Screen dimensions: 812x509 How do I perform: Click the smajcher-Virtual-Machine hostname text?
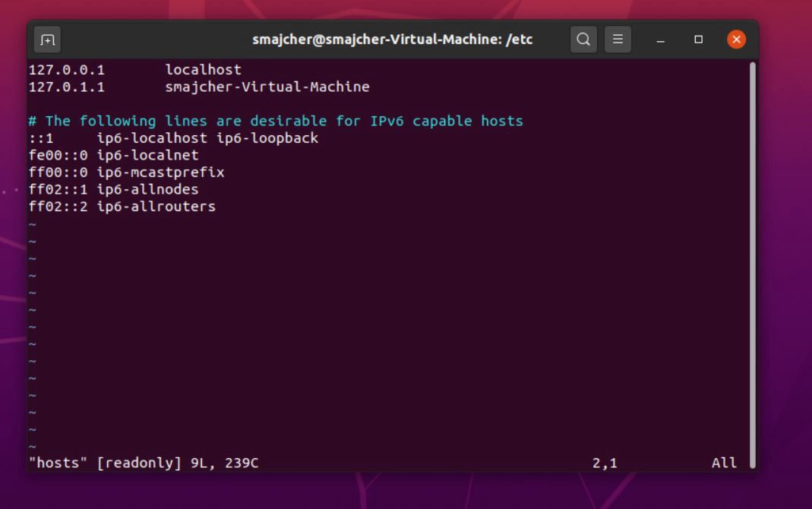267,87
